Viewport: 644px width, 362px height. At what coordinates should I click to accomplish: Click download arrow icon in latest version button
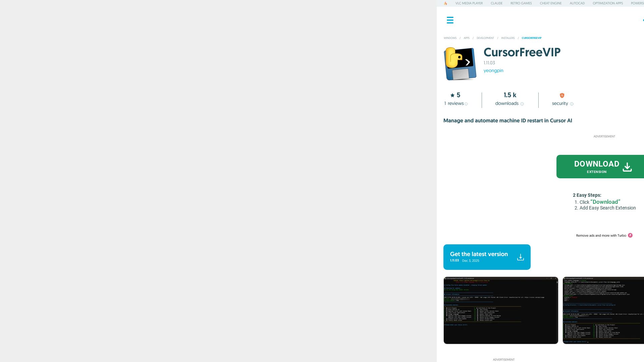521,257
